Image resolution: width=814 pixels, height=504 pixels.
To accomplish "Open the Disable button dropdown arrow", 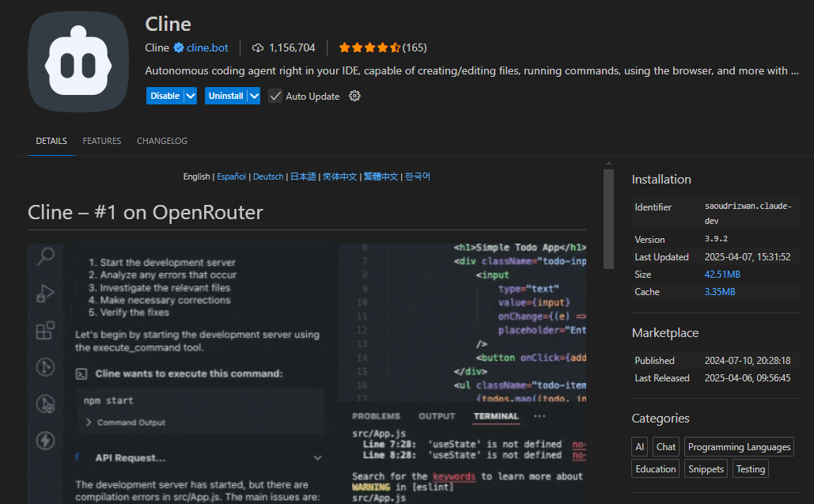I will point(190,95).
